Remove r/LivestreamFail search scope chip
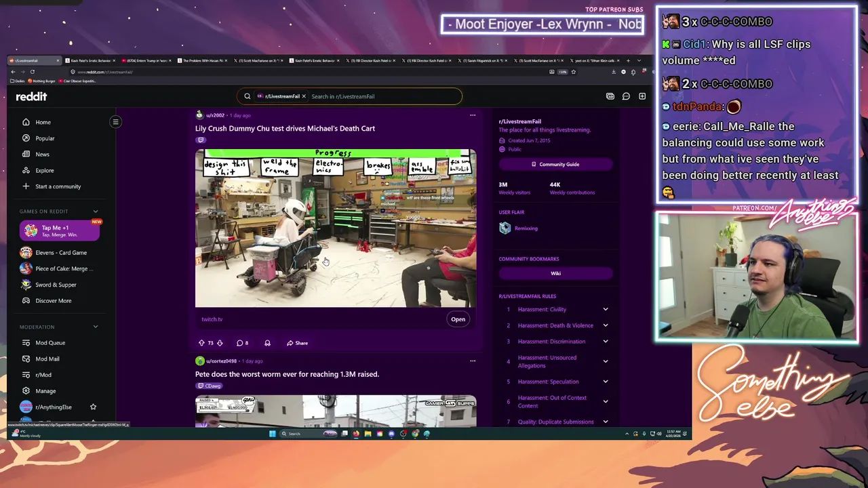Screen dimensions: 868x488 (x=304, y=96)
